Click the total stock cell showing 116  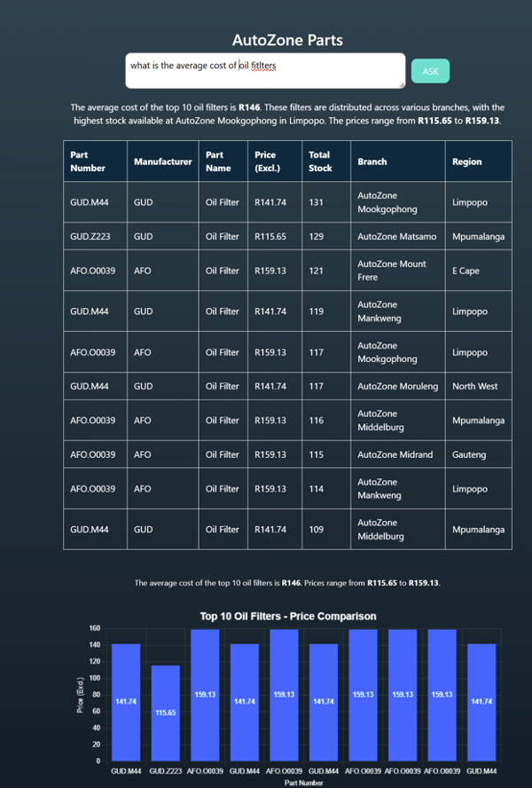click(x=326, y=420)
